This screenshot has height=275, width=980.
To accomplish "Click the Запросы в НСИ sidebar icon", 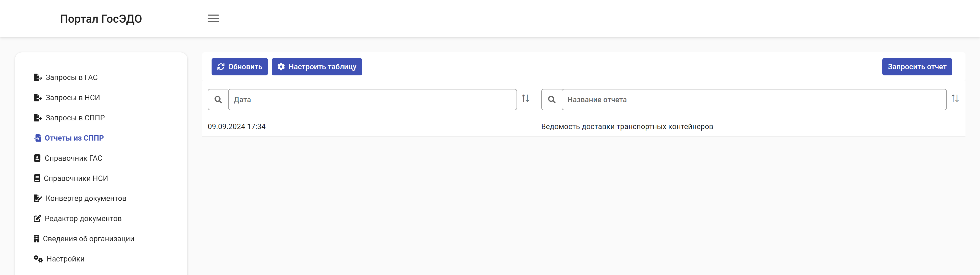I will point(38,98).
